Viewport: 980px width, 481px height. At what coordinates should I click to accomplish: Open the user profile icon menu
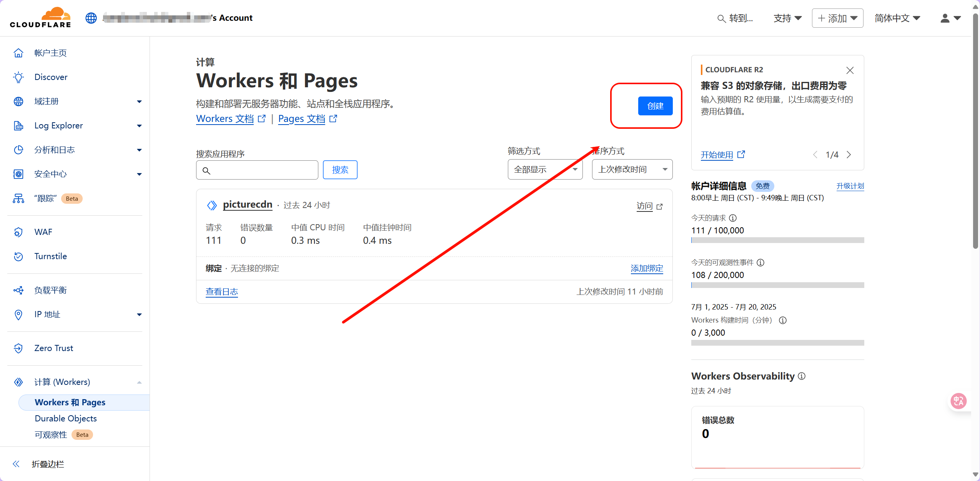[x=950, y=18]
